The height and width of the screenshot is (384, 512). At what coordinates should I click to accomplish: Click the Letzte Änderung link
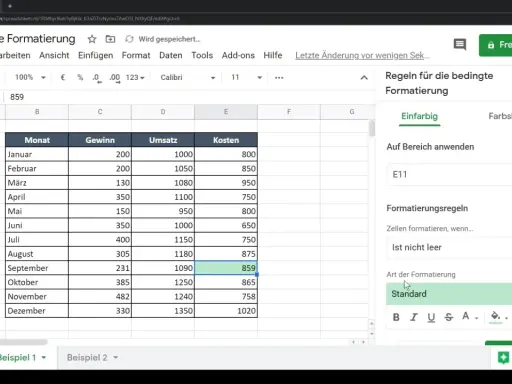[x=362, y=55]
